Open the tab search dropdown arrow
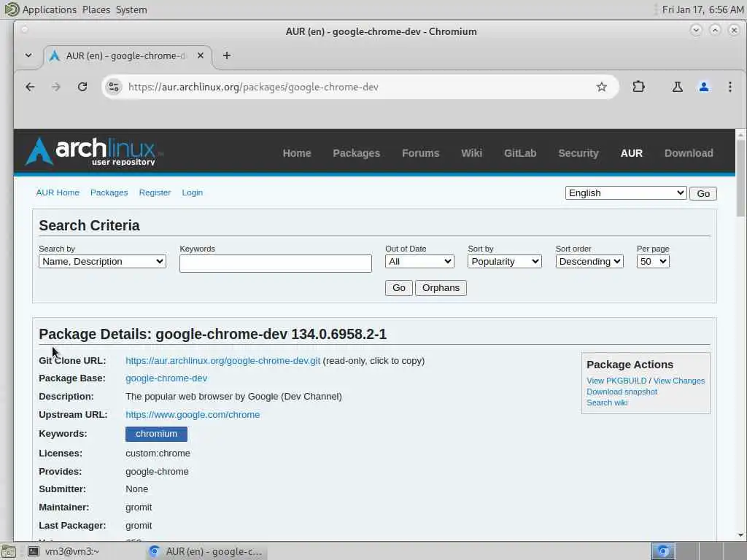Image resolution: width=747 pixels, height=560 pixels. pos(28,55)
